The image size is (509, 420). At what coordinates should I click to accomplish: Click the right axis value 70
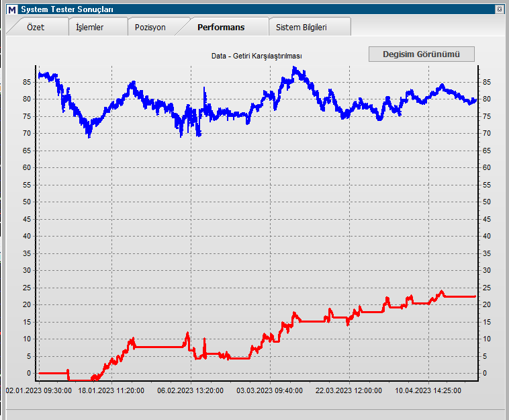pos(487,133)
